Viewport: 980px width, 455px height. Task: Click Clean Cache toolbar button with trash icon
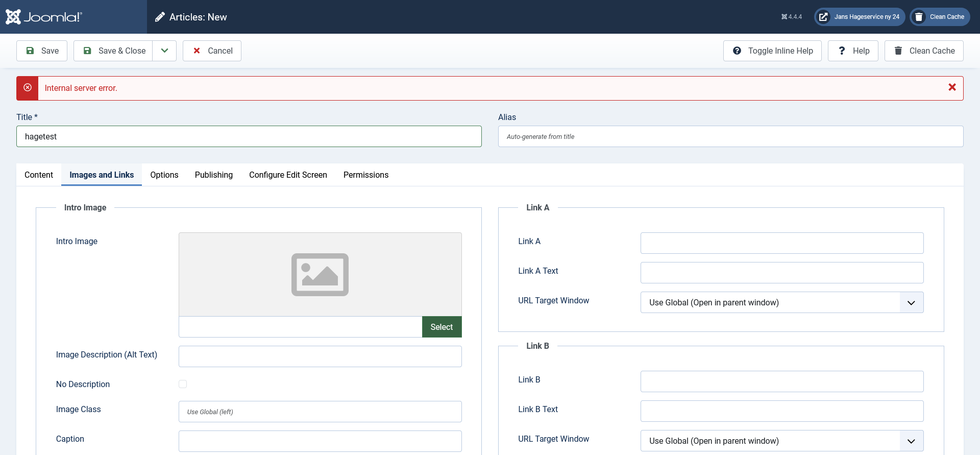(x=924, y=51)
